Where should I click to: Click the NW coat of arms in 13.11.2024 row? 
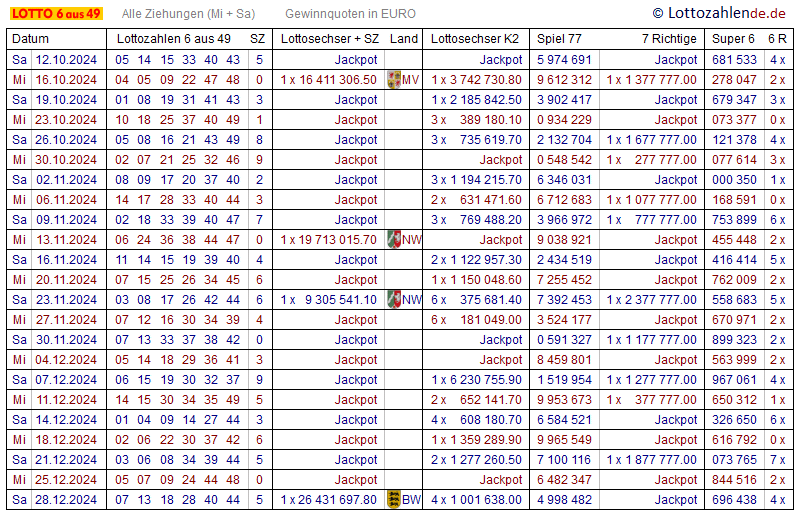tap(393, 240)
